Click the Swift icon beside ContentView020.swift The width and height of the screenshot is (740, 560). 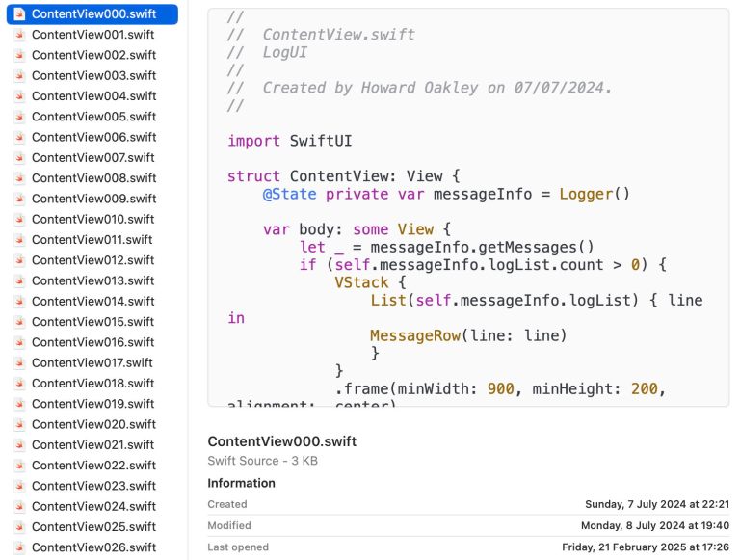point(19,424)
